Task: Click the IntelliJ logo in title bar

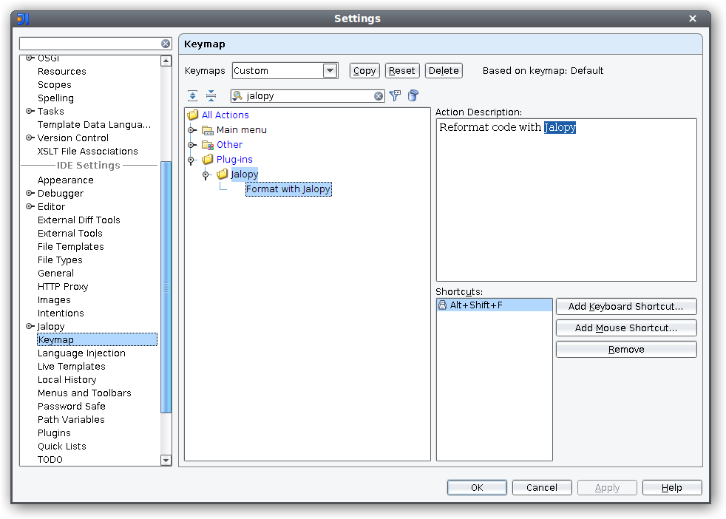Action: pyautogui.click(x=23, y=19)
